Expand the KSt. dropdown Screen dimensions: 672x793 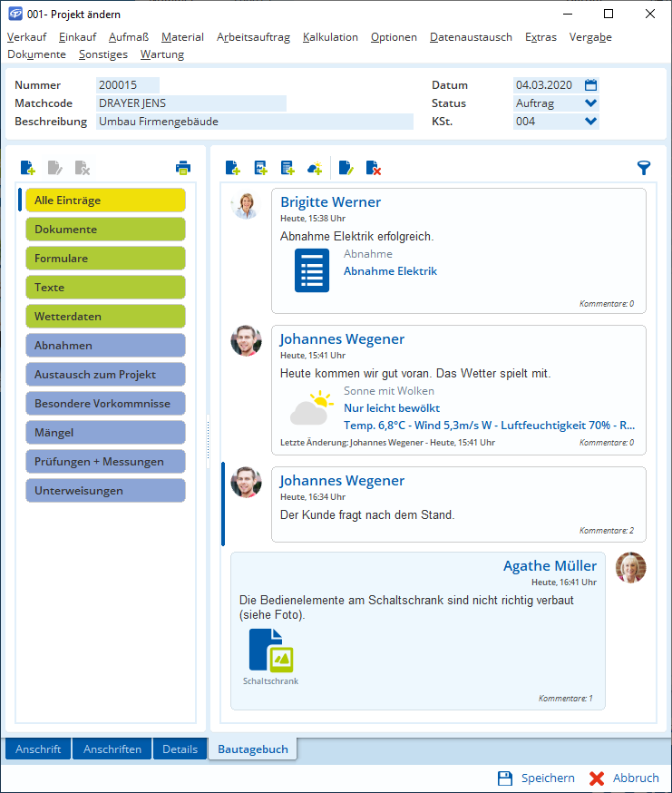[x=591, y=122]
